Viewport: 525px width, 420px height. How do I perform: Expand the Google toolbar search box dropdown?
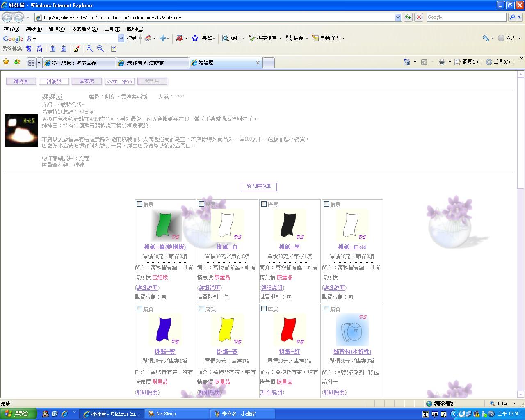click(121, 38)
